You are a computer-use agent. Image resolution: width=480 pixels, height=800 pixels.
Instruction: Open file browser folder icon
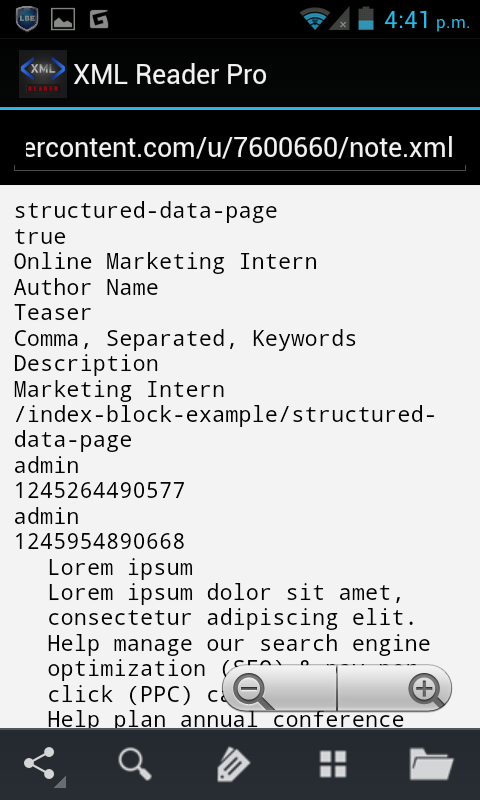coord(432,764)
